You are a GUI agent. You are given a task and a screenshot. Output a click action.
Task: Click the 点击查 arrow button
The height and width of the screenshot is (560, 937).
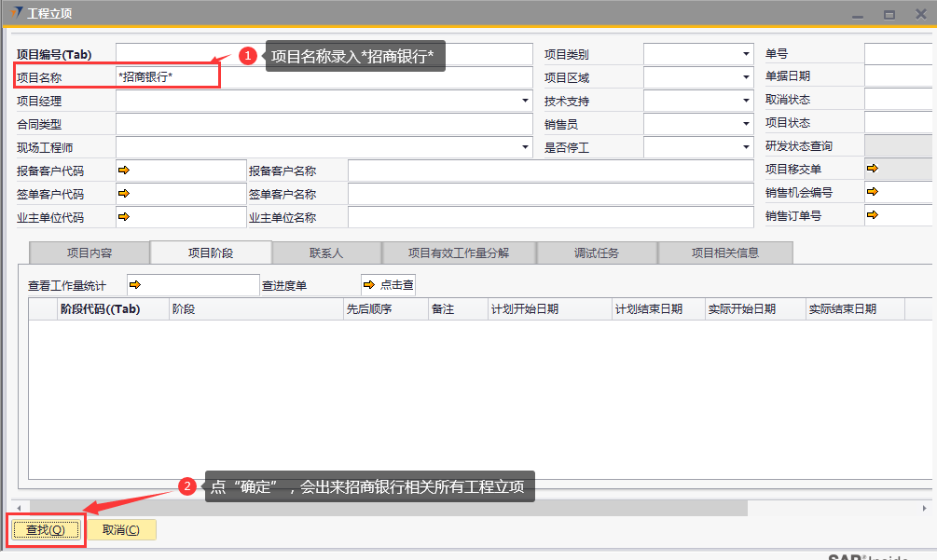tap(388, 285)
